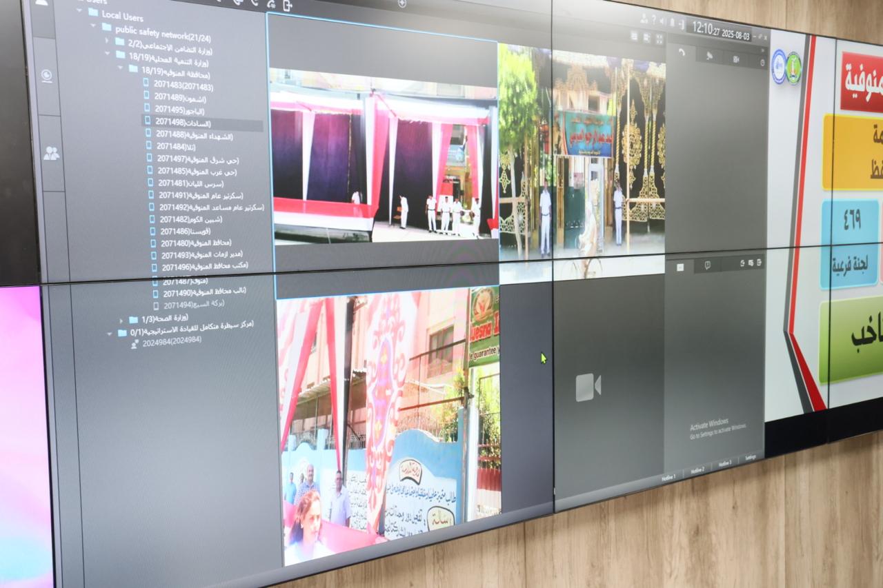This screenshot has height=588, width=883.
Task: Open the Settings tab at bottom right
Action: [x=750, y=457]
